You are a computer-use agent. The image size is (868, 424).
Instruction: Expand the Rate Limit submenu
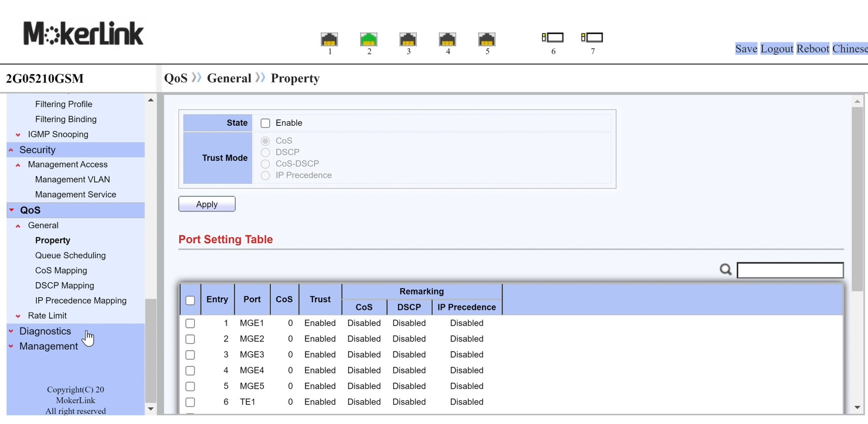tap(47, 316)
